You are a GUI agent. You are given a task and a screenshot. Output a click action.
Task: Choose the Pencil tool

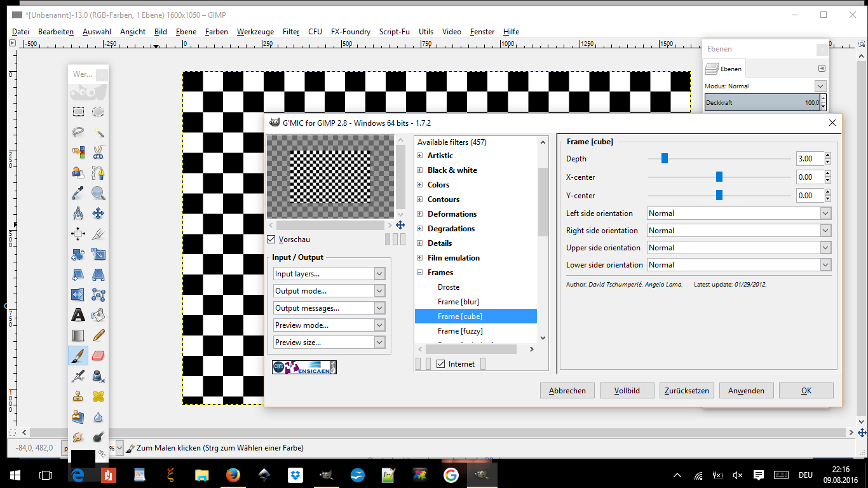click(98, 335)
